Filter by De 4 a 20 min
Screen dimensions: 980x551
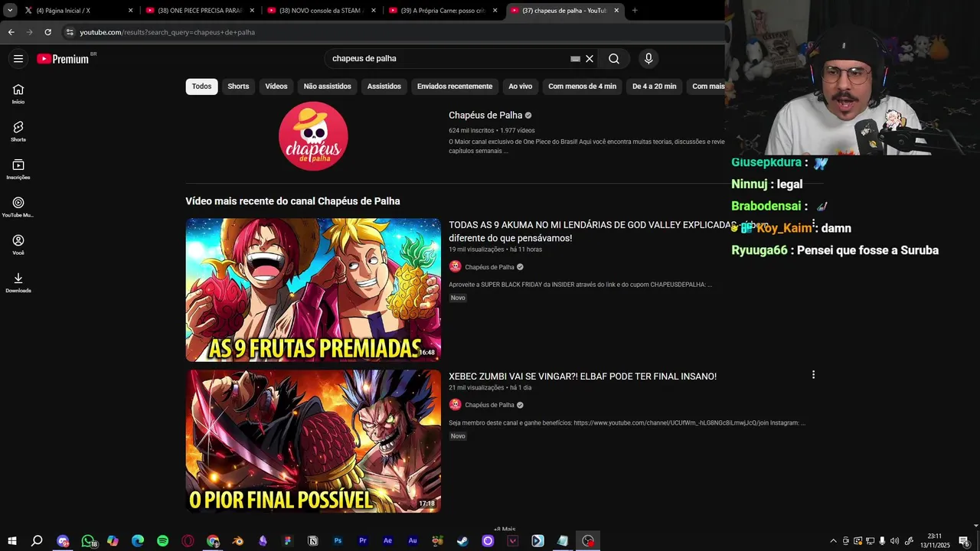click(x=654, y=86)
